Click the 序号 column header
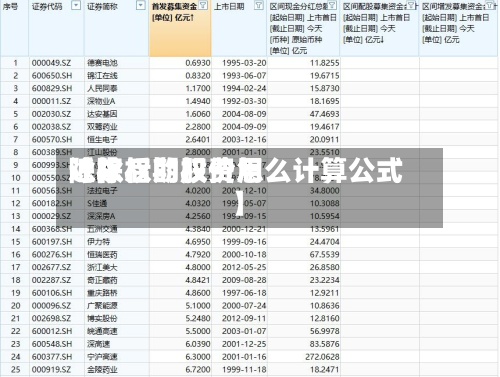Viewport: 500px width, 377px height. click(10, 6)
